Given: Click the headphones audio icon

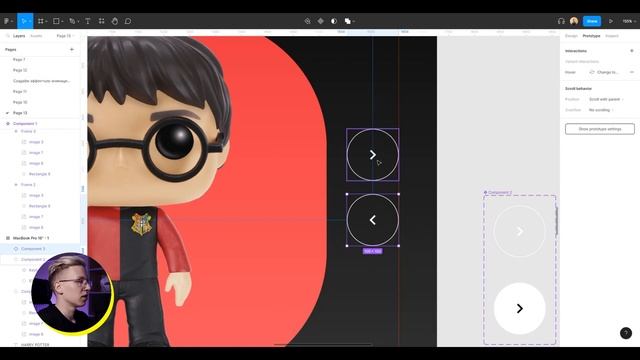Looking at the screenshot, I should 561,21.
